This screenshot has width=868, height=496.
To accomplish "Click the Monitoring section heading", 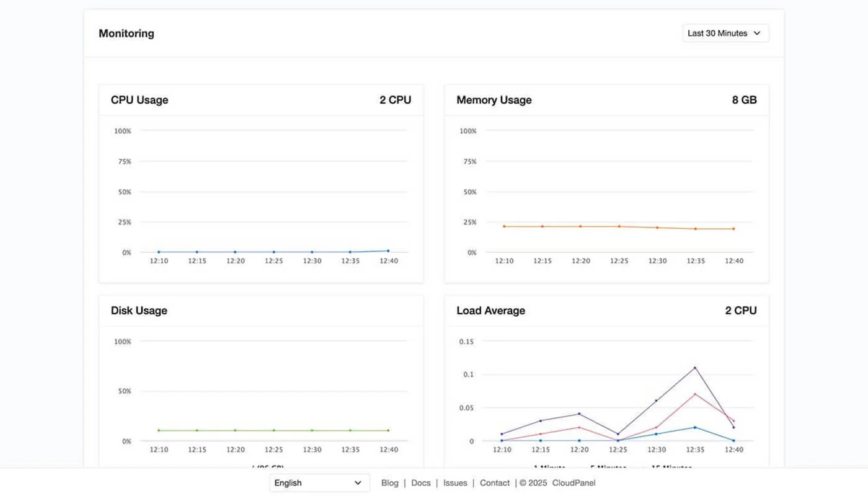I will pos(126,33).
